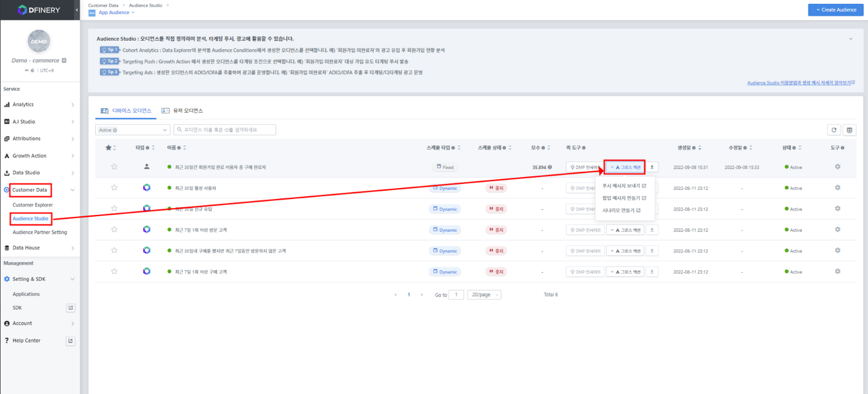This screenshot has width=868, height=394.
Task: Click info icon beside 35,894 count
Action: click(550, 167)
